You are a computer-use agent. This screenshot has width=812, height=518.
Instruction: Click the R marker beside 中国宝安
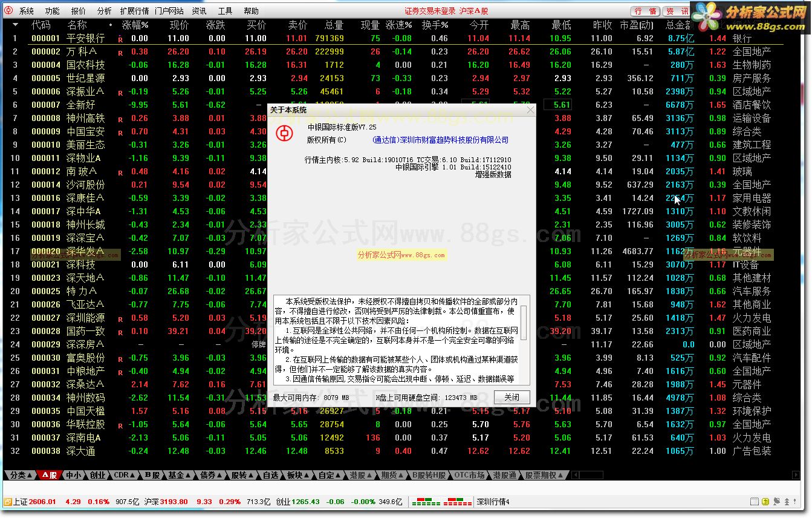click(120, 133)
